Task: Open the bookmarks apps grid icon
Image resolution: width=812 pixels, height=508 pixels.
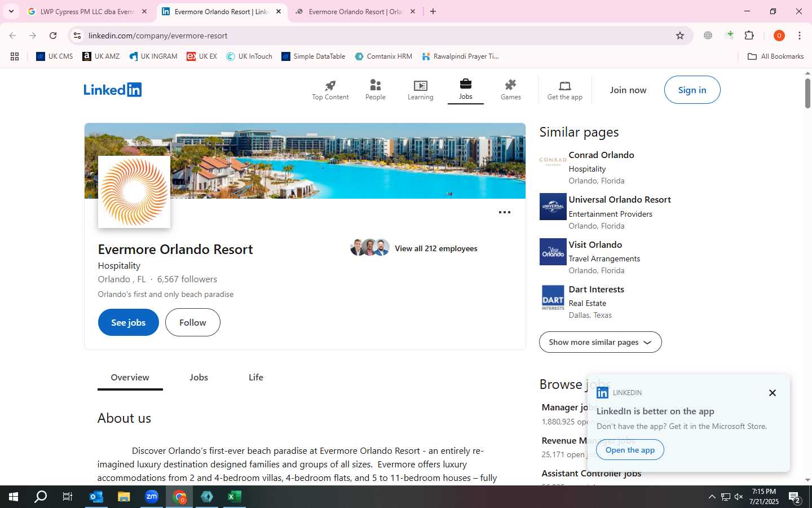Action: click(15, 56)
